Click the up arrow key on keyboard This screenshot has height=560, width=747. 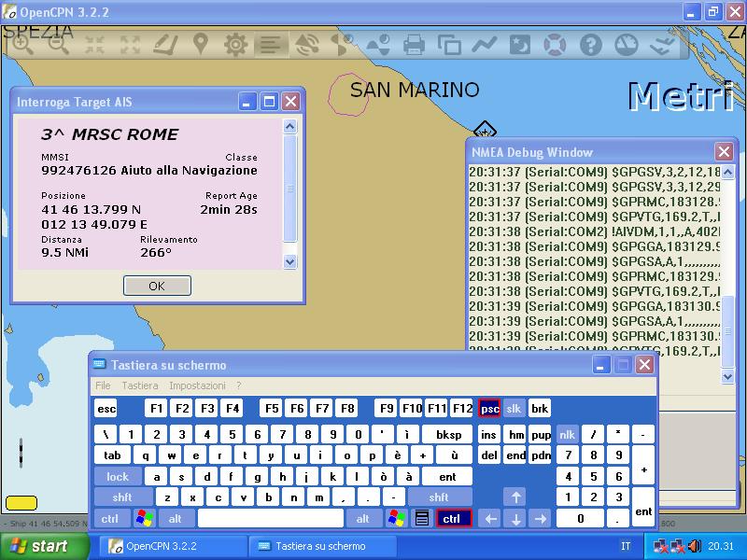[x=515, y=497]
